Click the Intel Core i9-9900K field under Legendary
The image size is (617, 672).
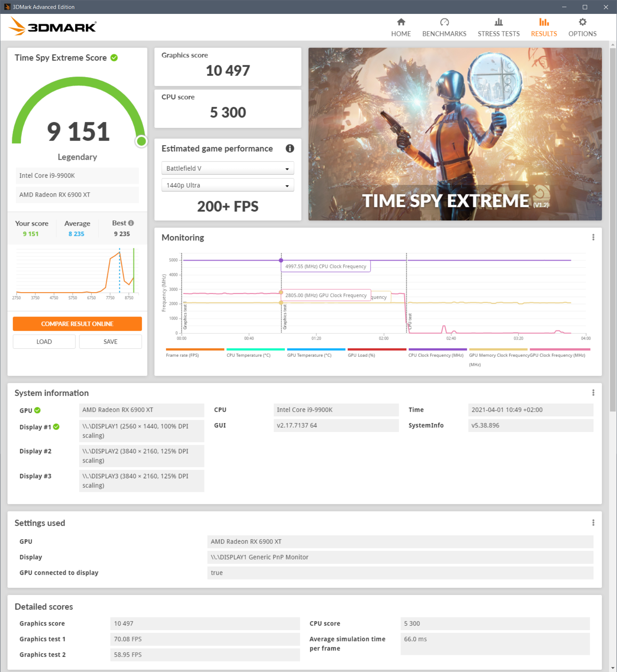77,176
